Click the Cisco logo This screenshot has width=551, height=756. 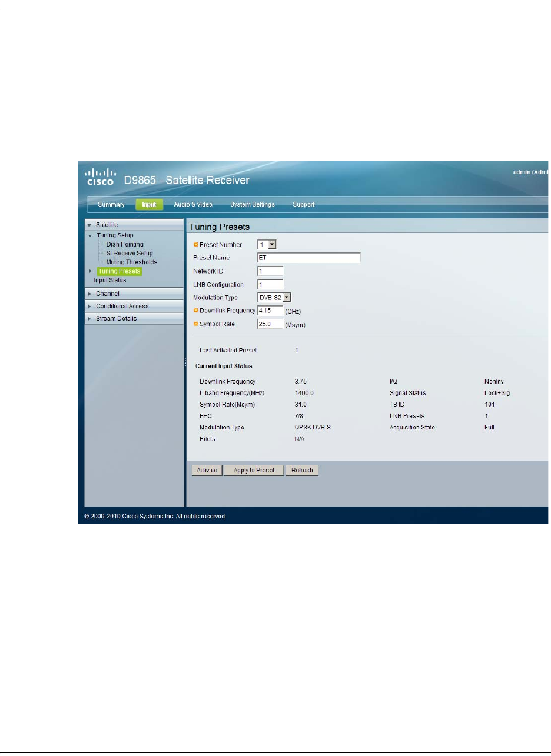101,176
